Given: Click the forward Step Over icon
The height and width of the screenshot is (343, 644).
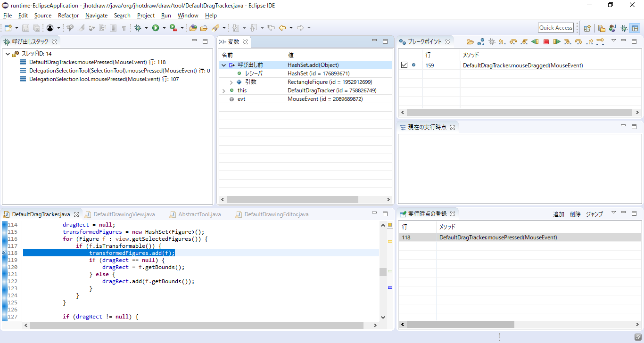Looking at the screenshot, I should point(578,41).
